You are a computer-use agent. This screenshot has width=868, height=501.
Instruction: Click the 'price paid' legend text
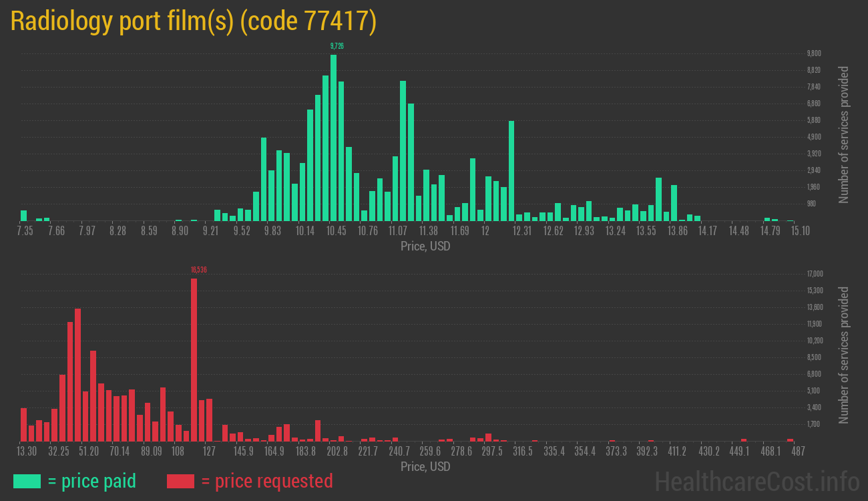pyautogui.click(x=92, y=481)
